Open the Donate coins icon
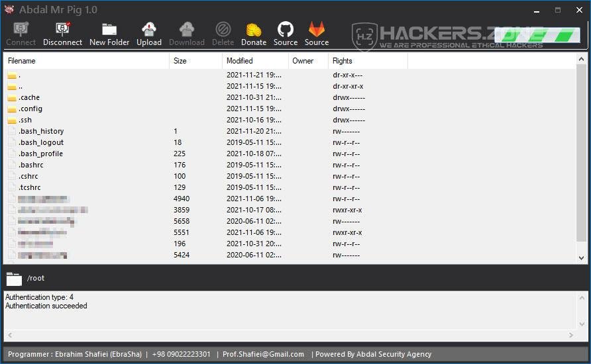Viewport: 591px width, 364px height. [254, 30]
